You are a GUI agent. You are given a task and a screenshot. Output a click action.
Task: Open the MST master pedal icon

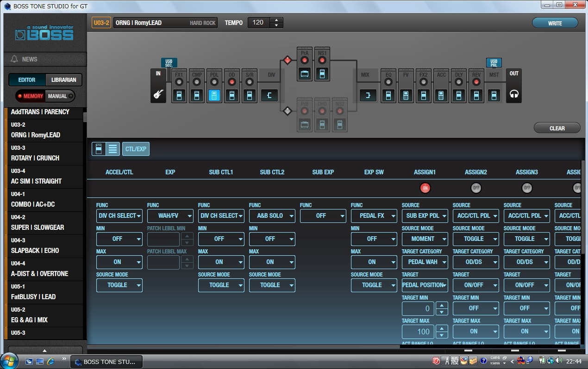point(494,96)
